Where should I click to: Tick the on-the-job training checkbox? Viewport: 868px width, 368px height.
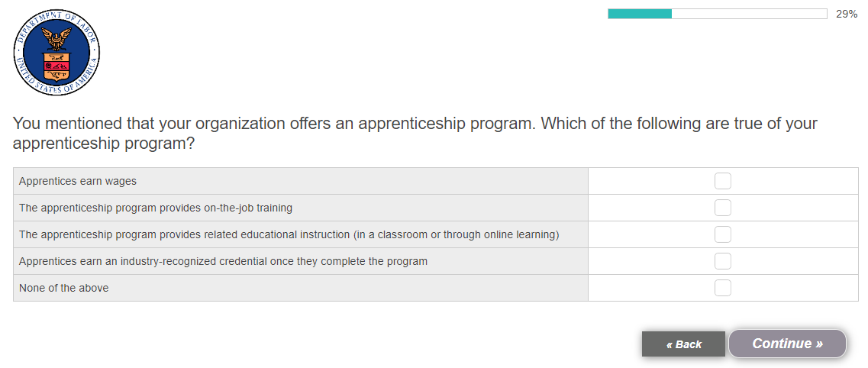[722, 208]
